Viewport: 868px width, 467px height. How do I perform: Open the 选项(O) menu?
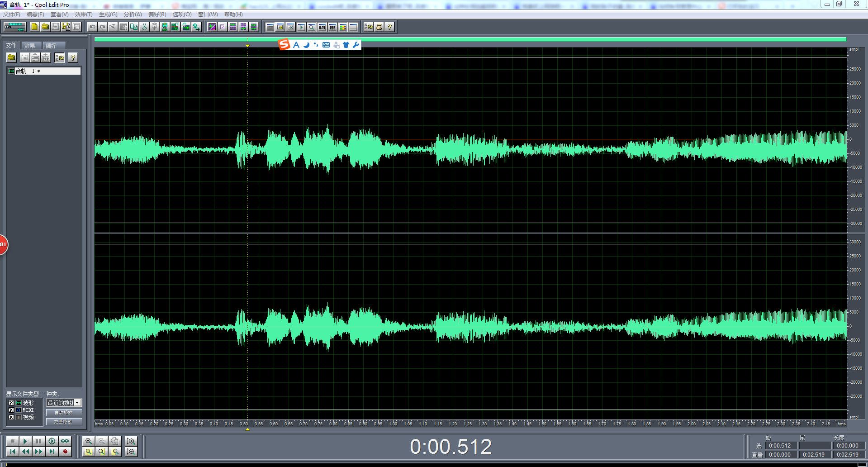tap(182, 14)
